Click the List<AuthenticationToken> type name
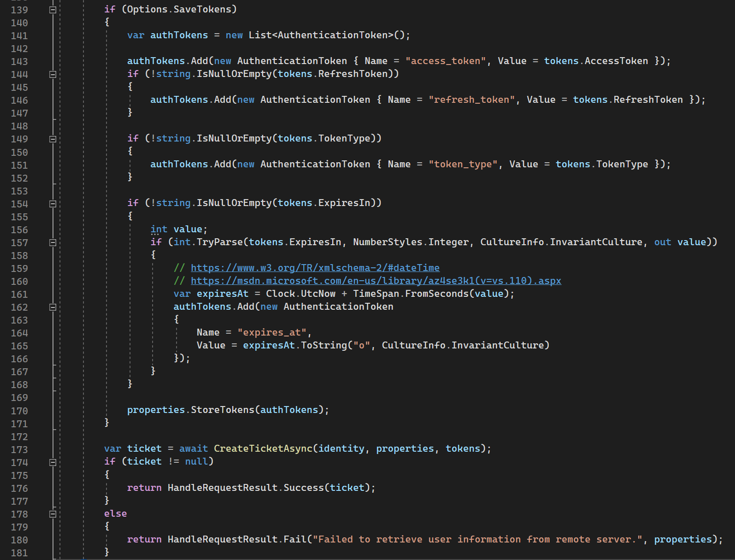 (x=321, y=35)
